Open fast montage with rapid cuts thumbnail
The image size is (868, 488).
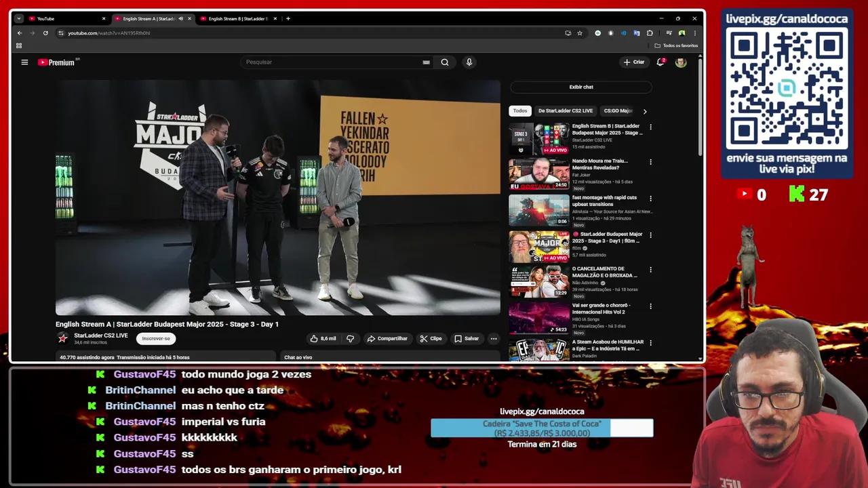tap(539, 210)
